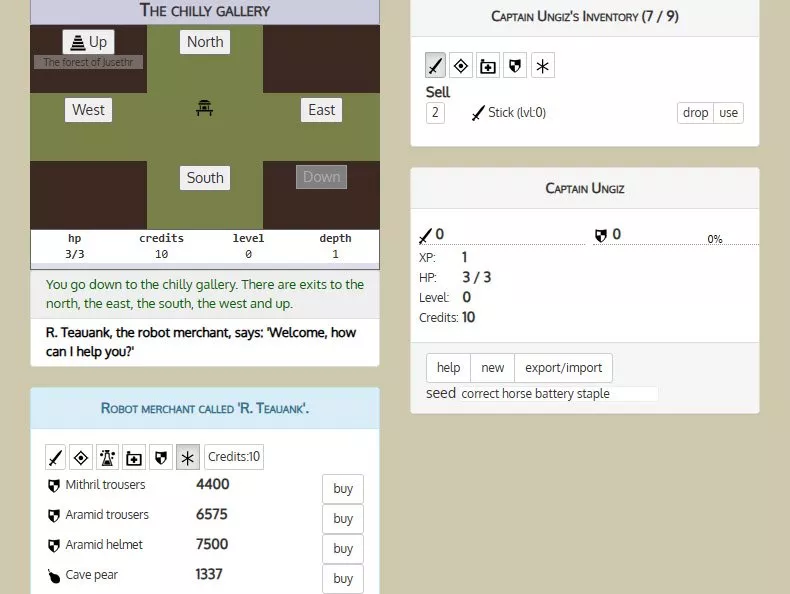Move North in the chilly gallery
790x594 pixels.
[x=205, y=42]
